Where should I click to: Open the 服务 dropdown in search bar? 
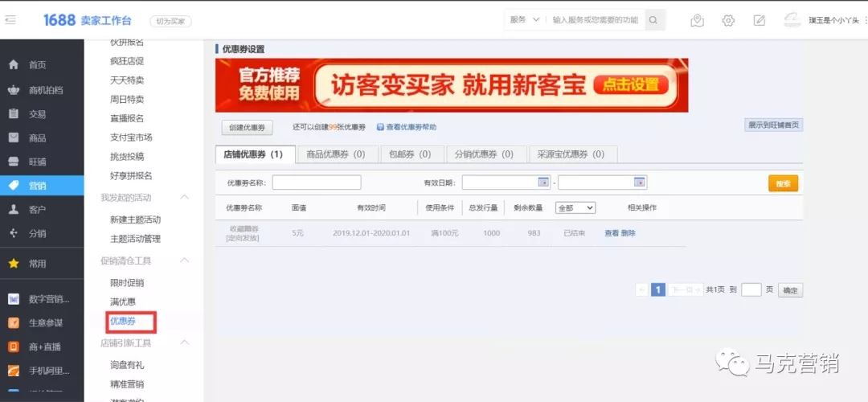pos(525,20)
